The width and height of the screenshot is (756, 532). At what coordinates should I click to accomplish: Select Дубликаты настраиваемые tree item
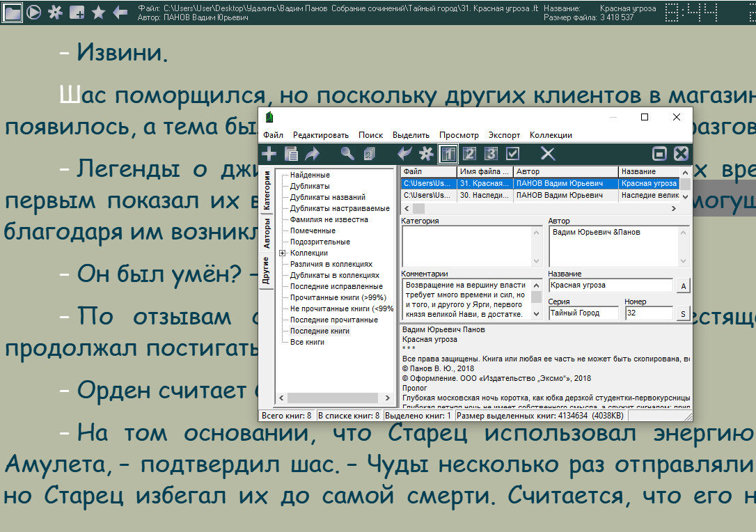[x=340, y=208]
